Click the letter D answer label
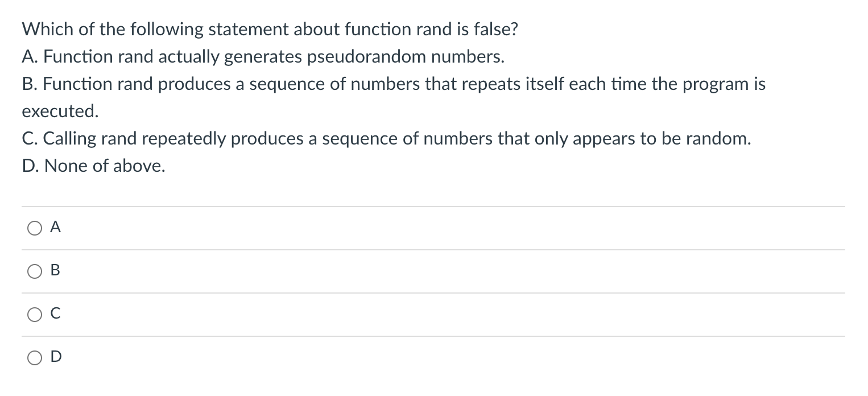 point(56,357)
